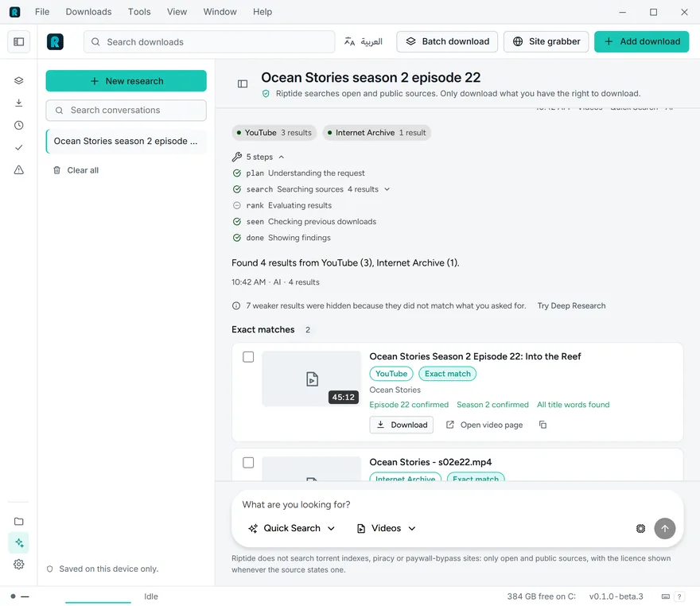
Task: Click the info icon beside hidden weaker results
Action: pyautogui.click(x=236, y=305)
